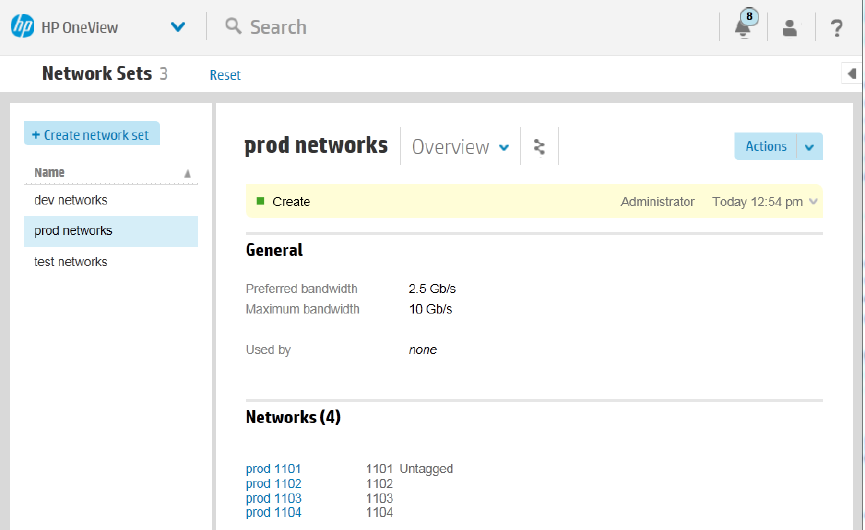Open the prod 1103 network link
The image size is (865, 530).
pos(274,498)
